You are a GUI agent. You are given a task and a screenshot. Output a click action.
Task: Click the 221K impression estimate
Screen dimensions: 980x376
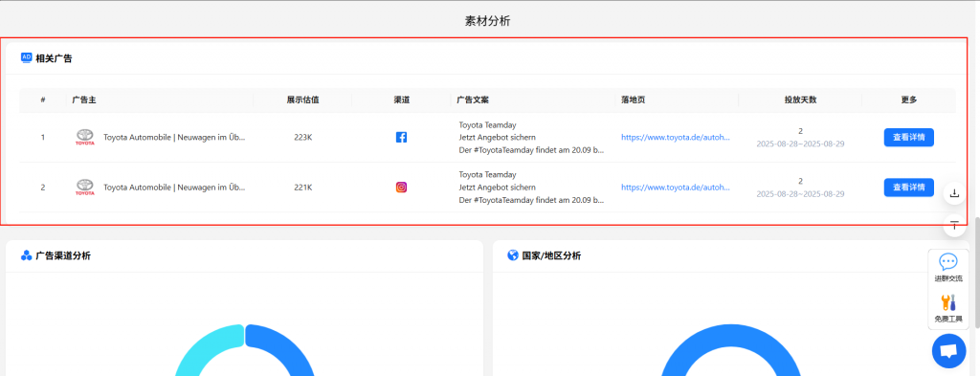(302, 187)
